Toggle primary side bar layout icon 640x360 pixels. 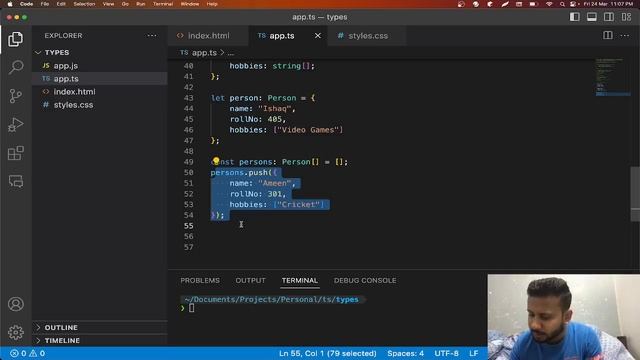[x=574, y=17]
